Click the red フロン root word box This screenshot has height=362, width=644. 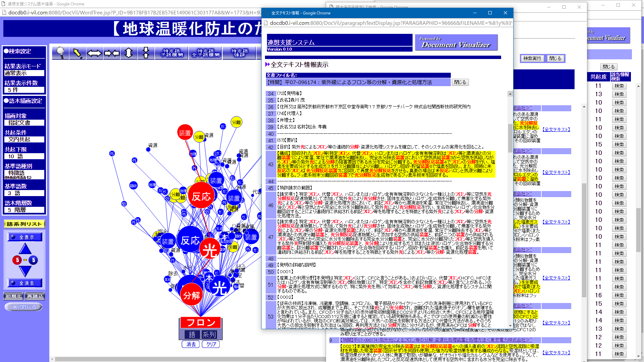(201, 322)
